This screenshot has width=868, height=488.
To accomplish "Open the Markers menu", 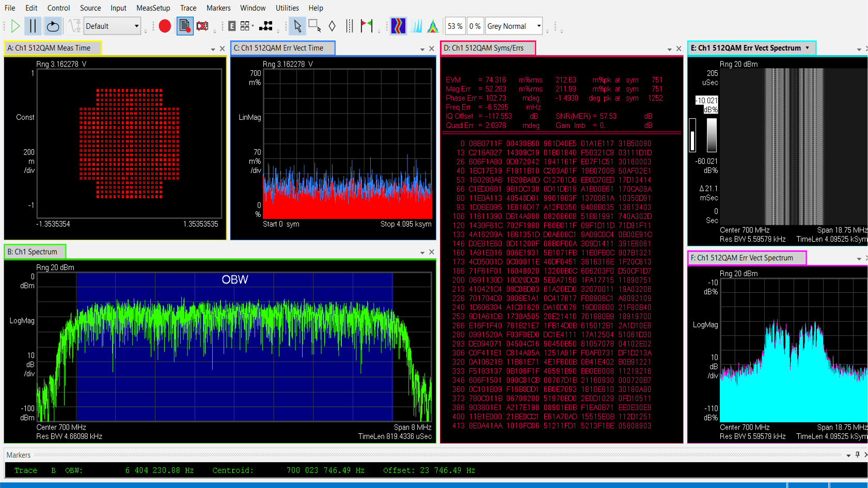I will (x=218, y=8).
